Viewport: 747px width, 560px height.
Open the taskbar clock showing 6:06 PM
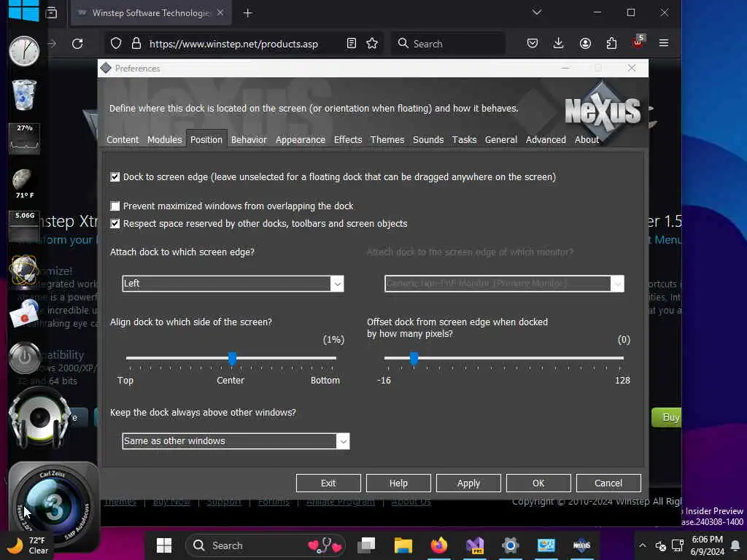(707, 545)
